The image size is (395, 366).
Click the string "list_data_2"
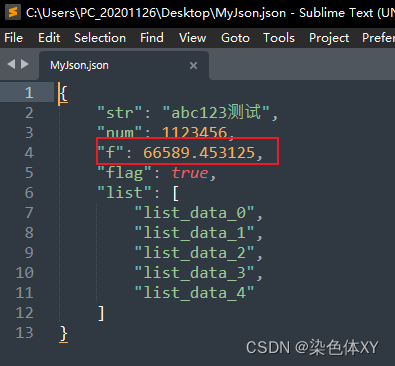(x=195, y=253)
